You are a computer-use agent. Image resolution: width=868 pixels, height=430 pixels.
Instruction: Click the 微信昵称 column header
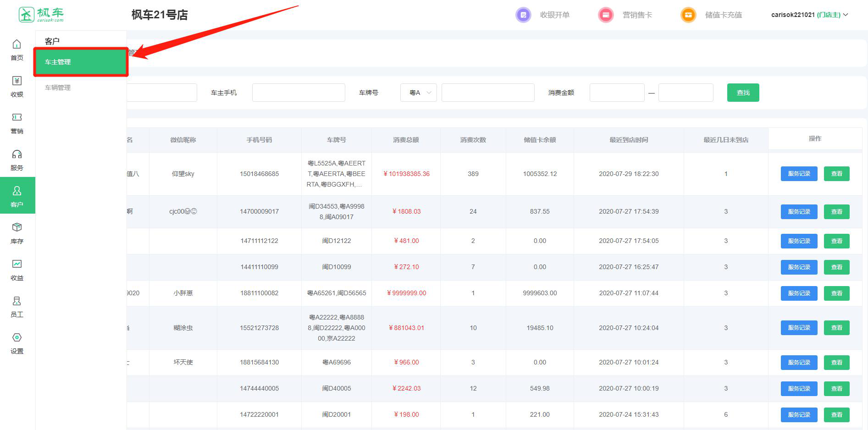tap(183, 140)
